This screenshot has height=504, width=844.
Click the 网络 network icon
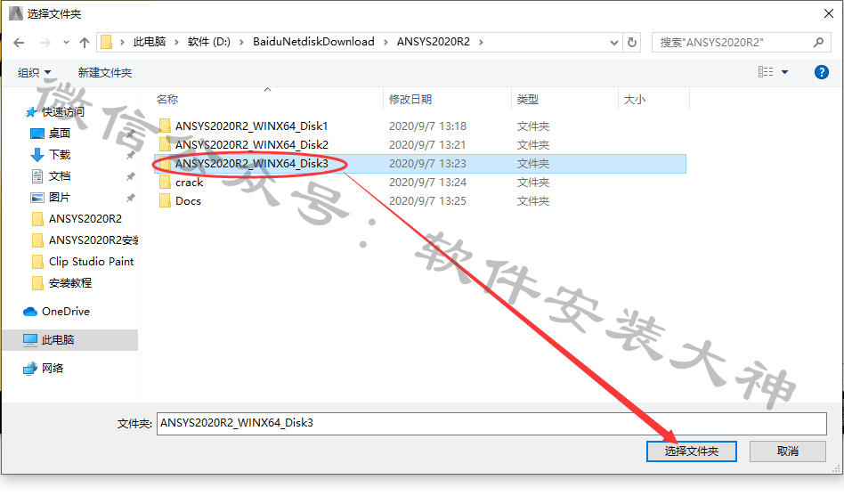pos(30,369)
